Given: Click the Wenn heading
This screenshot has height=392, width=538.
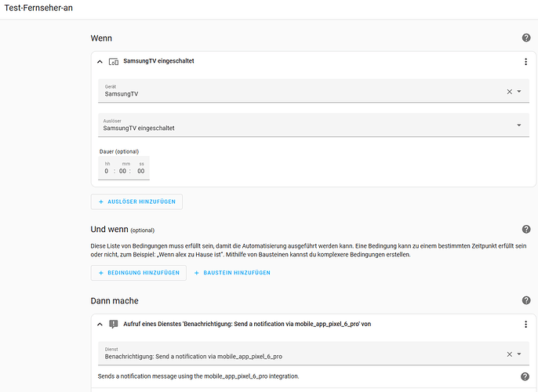Looking at the screenshot, I should click(101, 38).
